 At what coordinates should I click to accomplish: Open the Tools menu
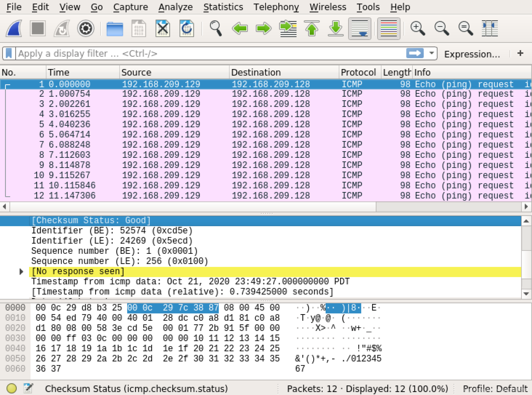(368, 7)
